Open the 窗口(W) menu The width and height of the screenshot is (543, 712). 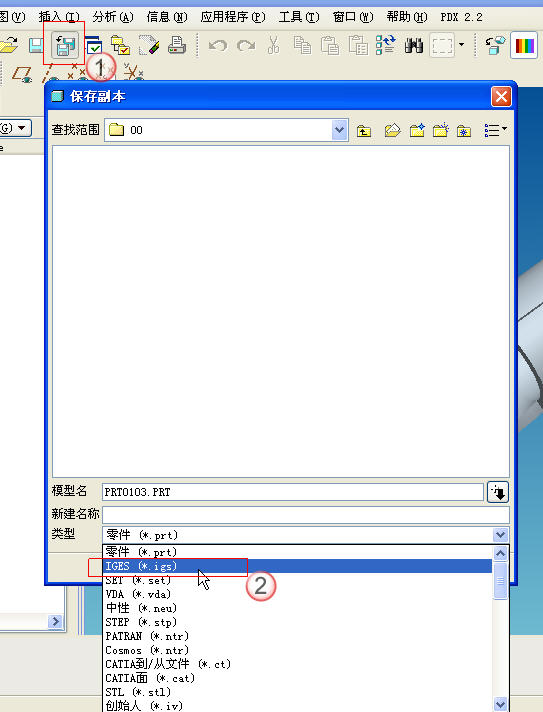tap(353, 17)
